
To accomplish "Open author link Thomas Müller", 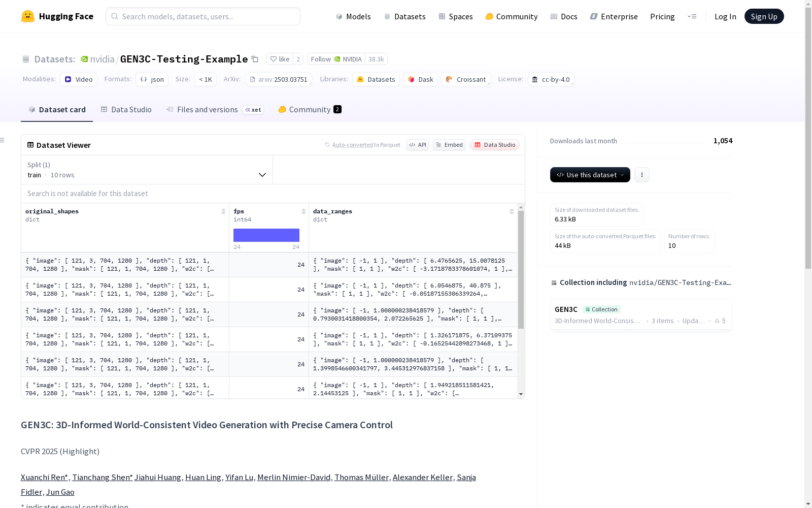I will click(361, 477).
